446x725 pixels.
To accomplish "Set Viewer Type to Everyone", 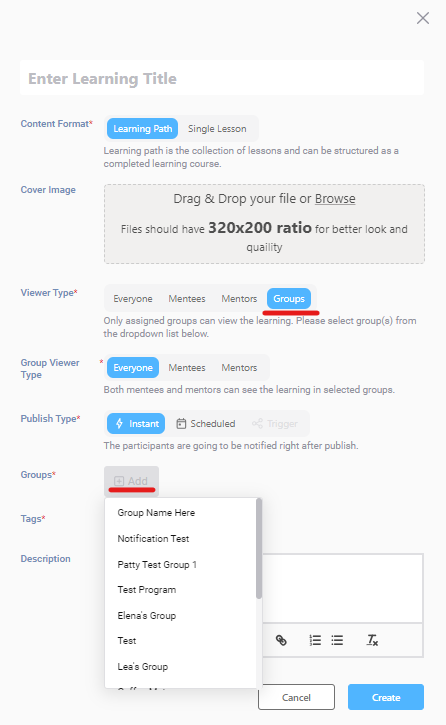I will click(133, 299).
